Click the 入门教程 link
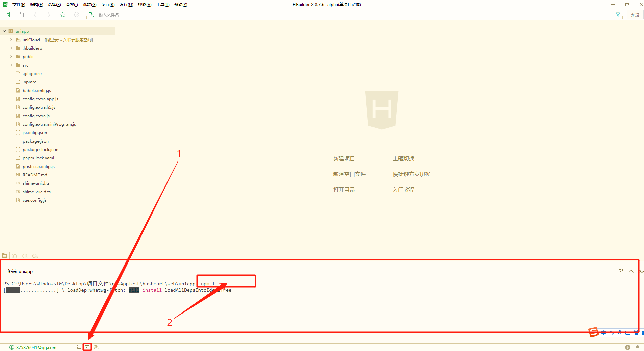Image resolution: width=644 pixels, height=351 pixels. coord(403,190)
